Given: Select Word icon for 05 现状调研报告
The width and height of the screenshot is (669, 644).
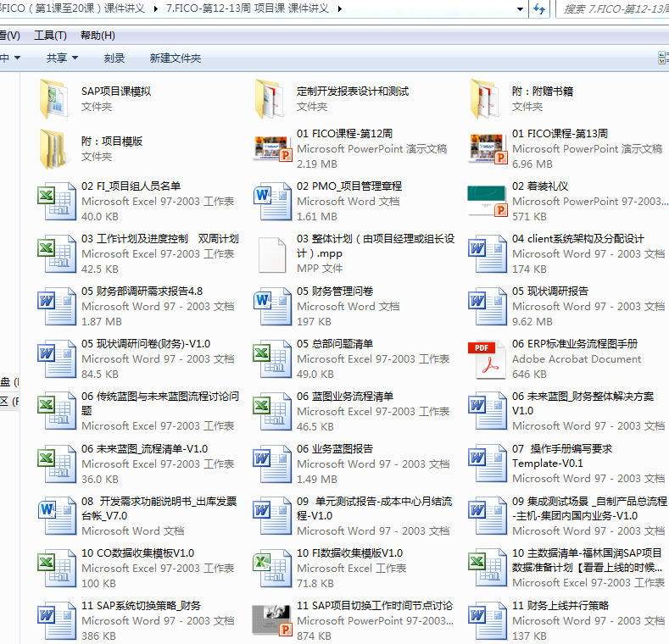Looking at the screenshot, I should pos(487,306).
